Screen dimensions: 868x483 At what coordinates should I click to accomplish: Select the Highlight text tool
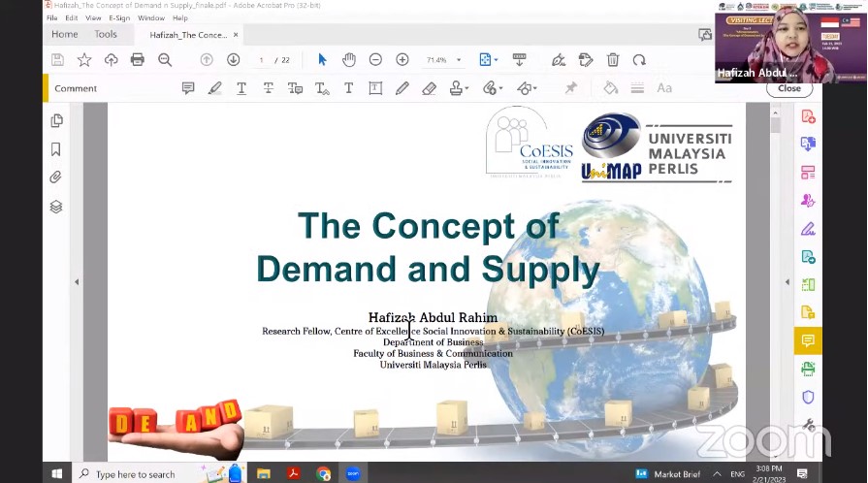coord(214,88)
